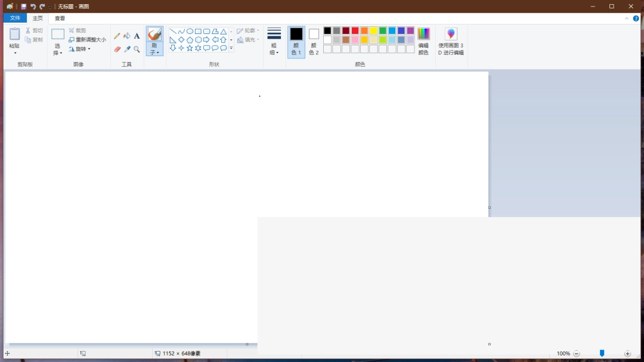Click the Copy (复制) button
Viewport: 644px width, 362px height.
click(x=34, y=40)
